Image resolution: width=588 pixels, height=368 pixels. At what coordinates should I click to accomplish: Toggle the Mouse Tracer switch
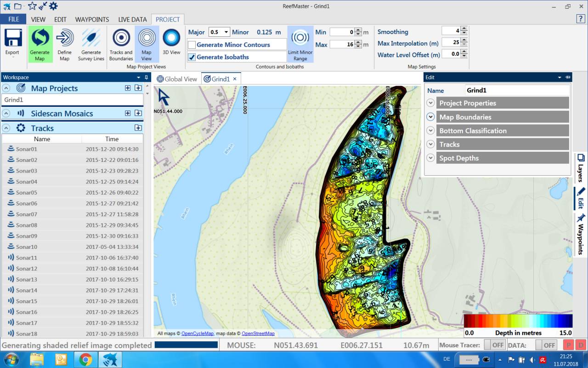coord(494,345)
